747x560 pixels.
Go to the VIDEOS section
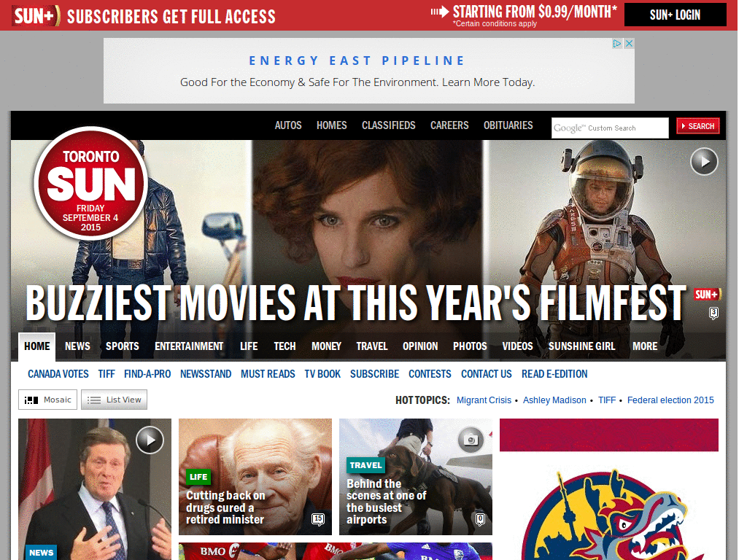517,346
